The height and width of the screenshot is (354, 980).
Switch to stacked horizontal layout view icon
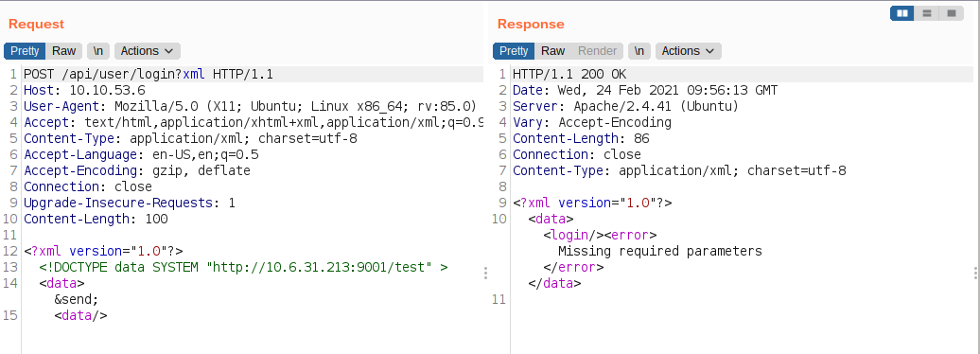coord(927,13)
